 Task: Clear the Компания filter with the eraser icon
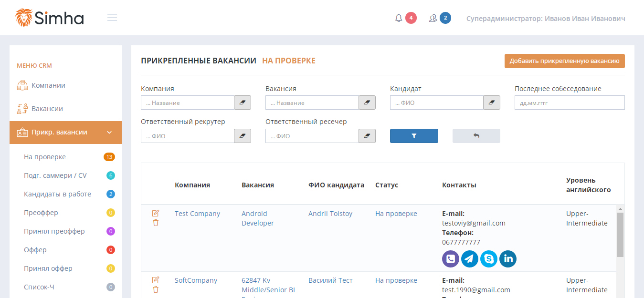tap(242, 102)
